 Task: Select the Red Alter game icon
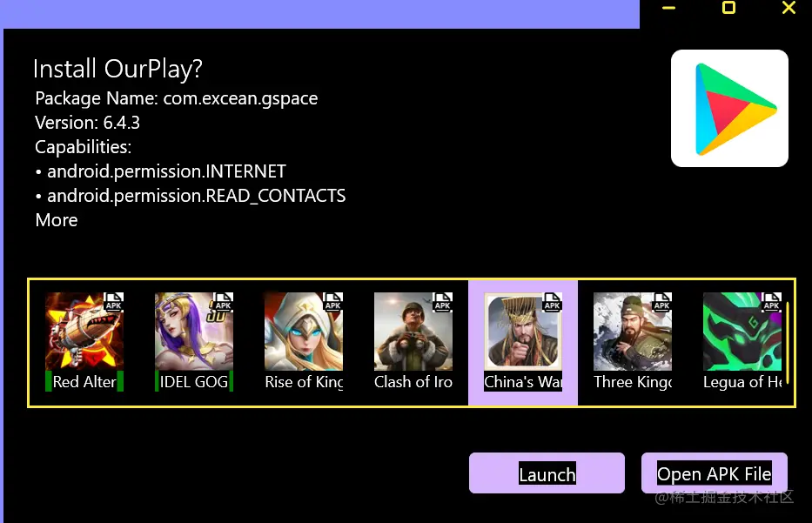tap(84, 332)
